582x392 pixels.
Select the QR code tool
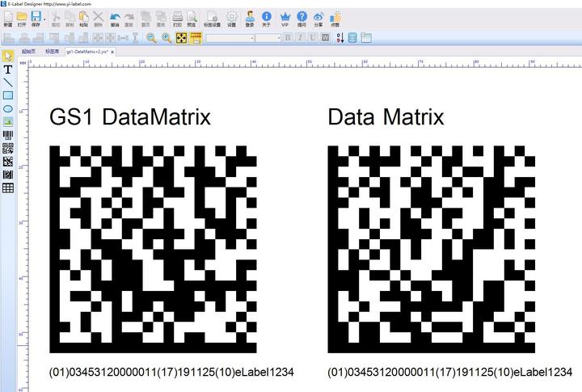8,149
